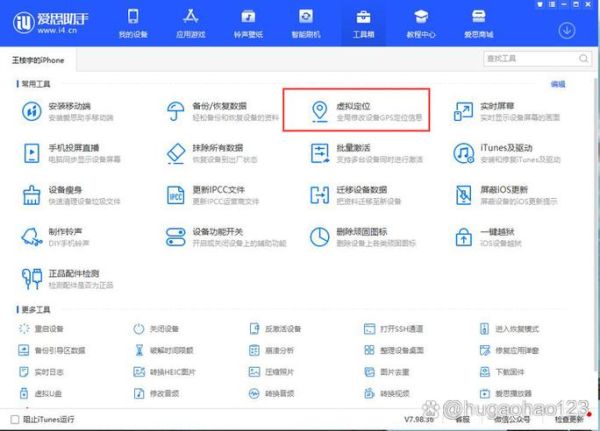
Task: Launch the 一键越狱 jailbreak tool
Action: pos(488,237)
